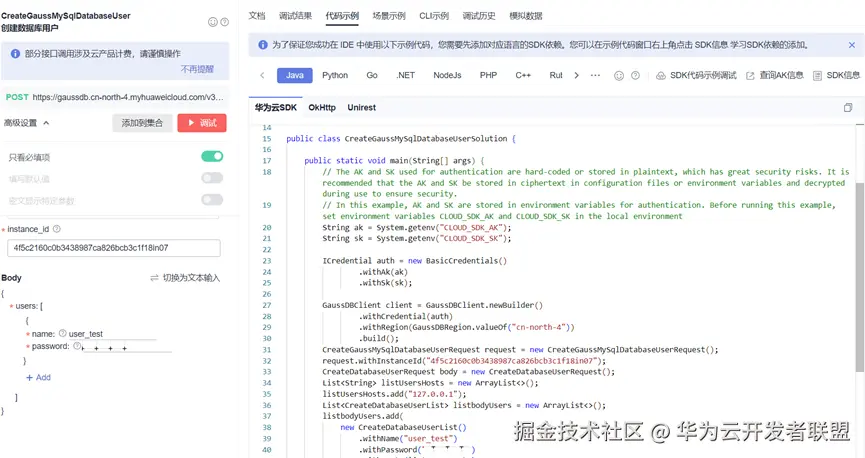Click the instance_id input field

tap(114, 248)
